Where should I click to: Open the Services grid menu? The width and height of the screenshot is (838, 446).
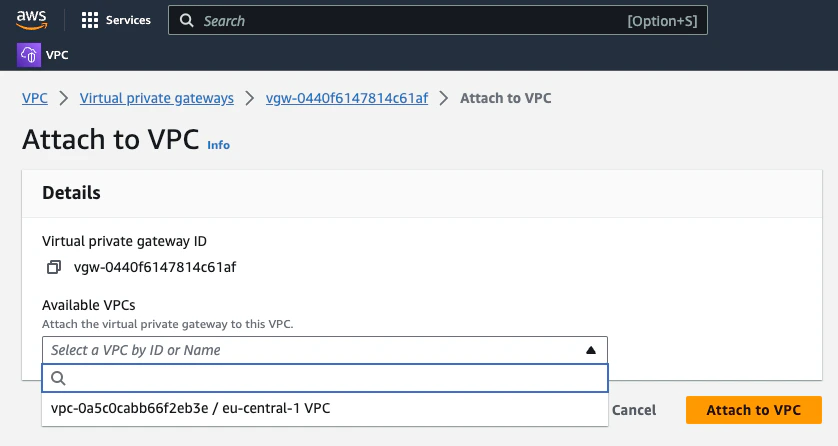pyautogui.click(x=90, y=20)
